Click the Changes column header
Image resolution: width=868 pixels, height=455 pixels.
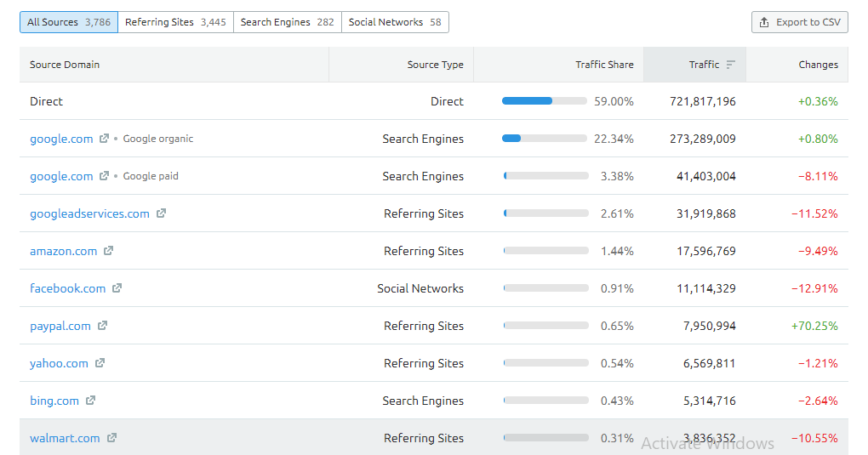pyautogui.click(x=818, y=65)
